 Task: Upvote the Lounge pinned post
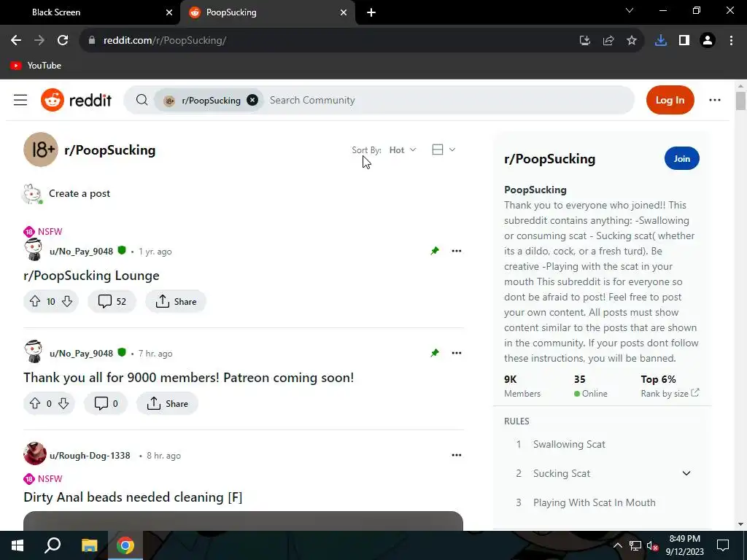(35, 301)
